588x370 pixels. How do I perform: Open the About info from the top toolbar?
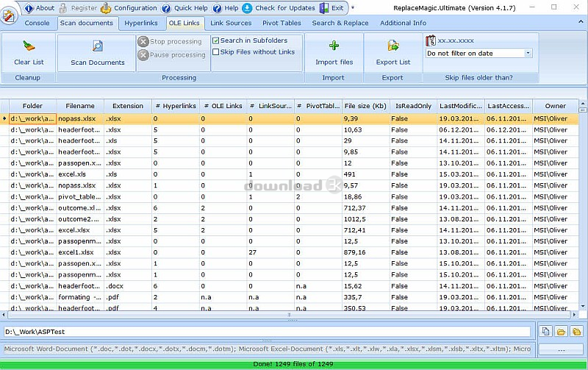(39, 8)
